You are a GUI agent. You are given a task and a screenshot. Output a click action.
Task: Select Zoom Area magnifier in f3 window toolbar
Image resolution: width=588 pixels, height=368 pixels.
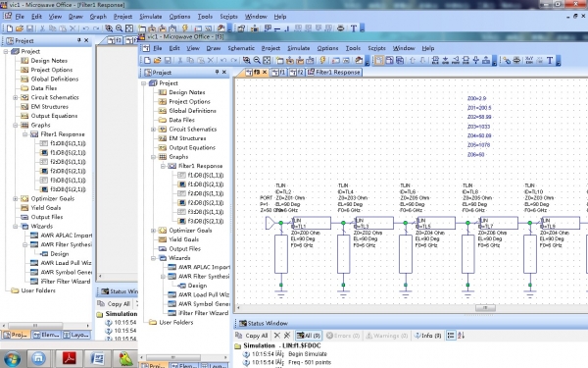(x=246, y=60)
